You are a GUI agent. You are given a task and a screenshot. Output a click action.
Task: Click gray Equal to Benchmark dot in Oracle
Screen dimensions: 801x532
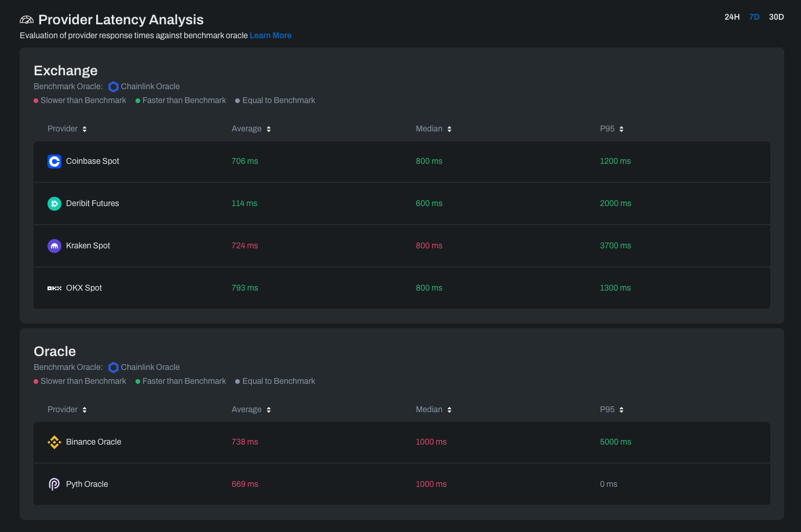[x=237, y=381]
